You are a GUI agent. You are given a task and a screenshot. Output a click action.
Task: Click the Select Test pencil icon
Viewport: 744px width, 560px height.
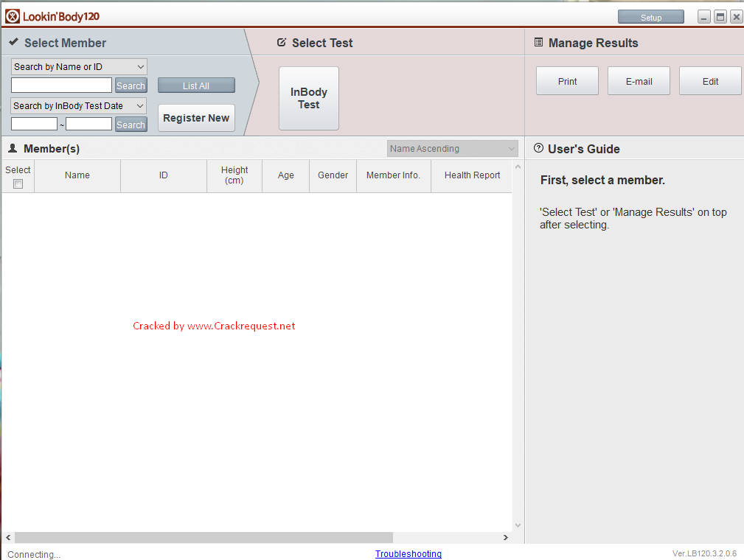pos(281,43)
